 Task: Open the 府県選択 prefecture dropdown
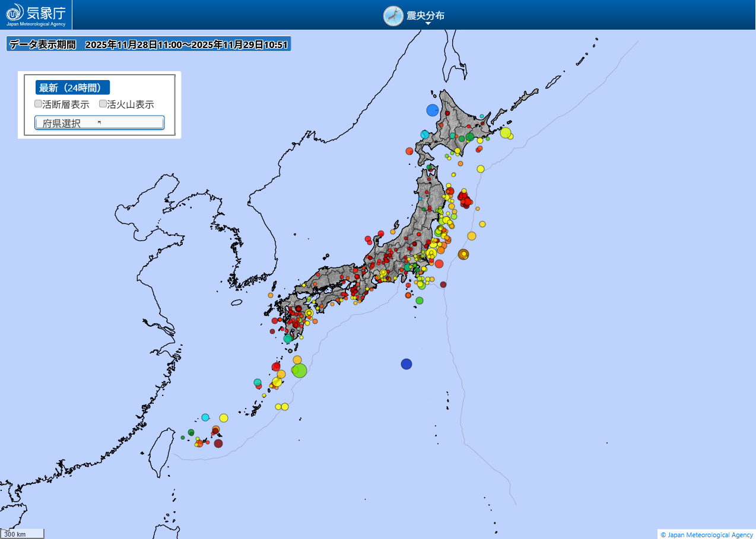pyautogui.click(x=99, y=123)
